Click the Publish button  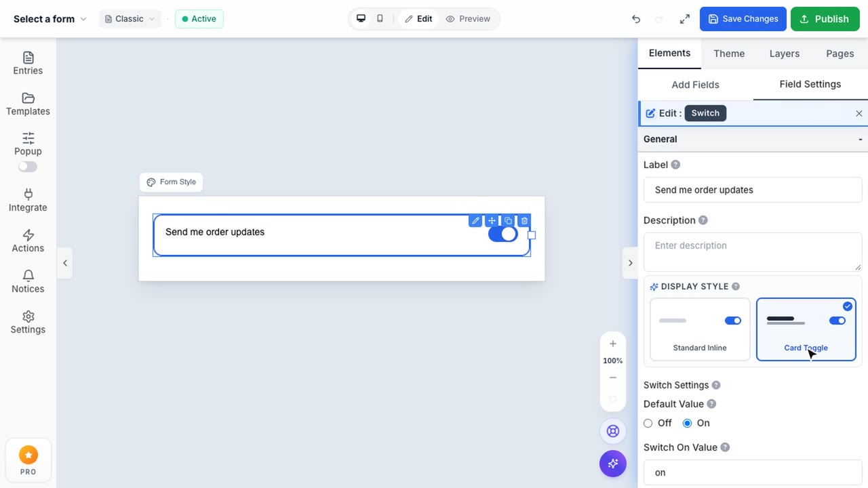[825, 19]
